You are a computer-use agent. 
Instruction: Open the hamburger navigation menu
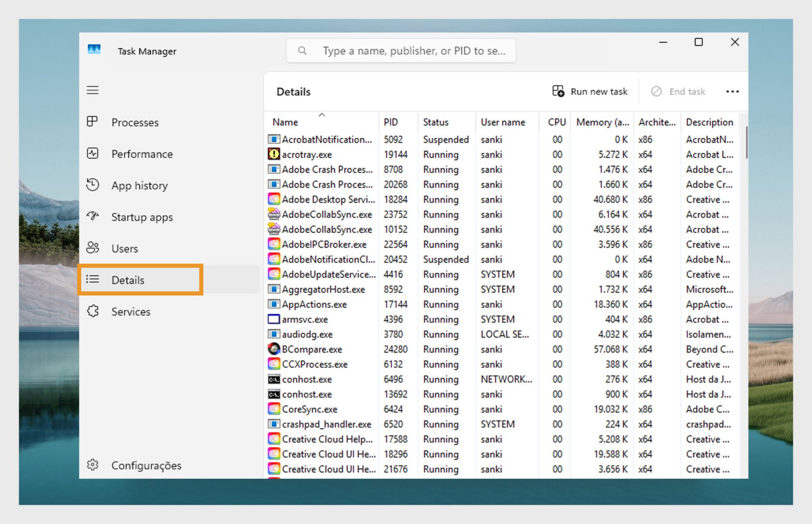93,90
